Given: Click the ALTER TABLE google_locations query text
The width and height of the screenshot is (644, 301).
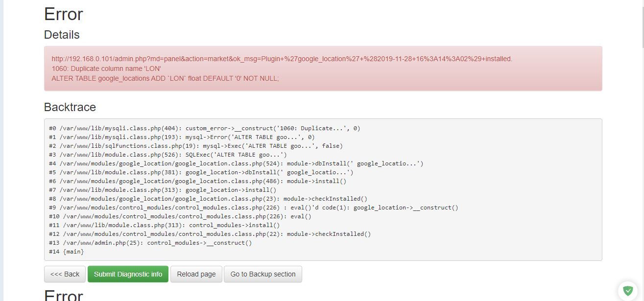Looking at the screenshot, I should (165, 78).
